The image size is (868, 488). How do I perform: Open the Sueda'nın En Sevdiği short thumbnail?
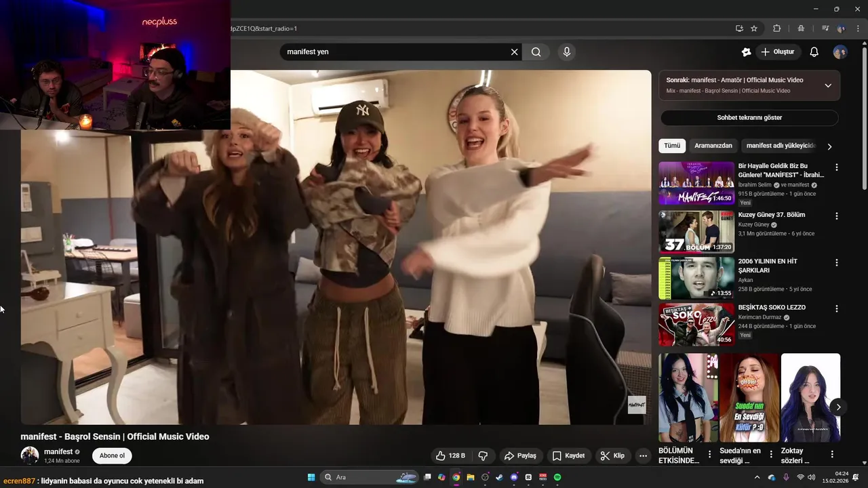pos(749,398)
